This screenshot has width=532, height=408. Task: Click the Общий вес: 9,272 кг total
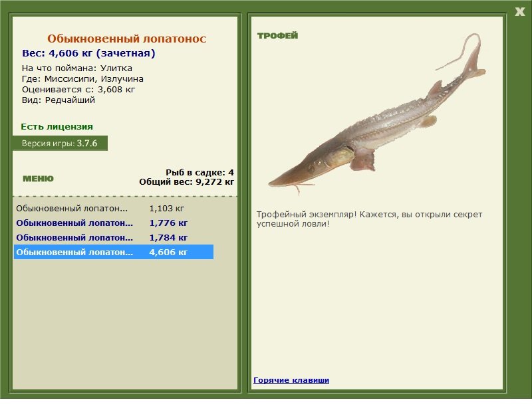click(186, 182)
